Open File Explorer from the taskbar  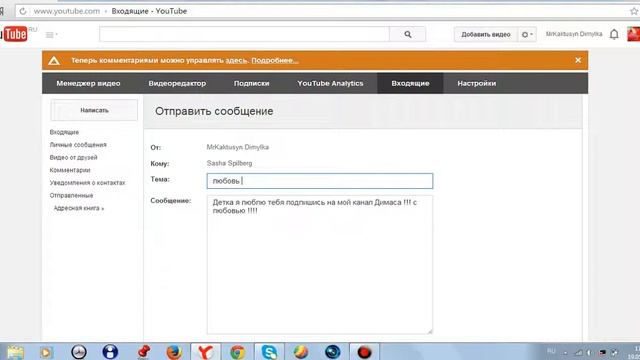pos(15,352)
